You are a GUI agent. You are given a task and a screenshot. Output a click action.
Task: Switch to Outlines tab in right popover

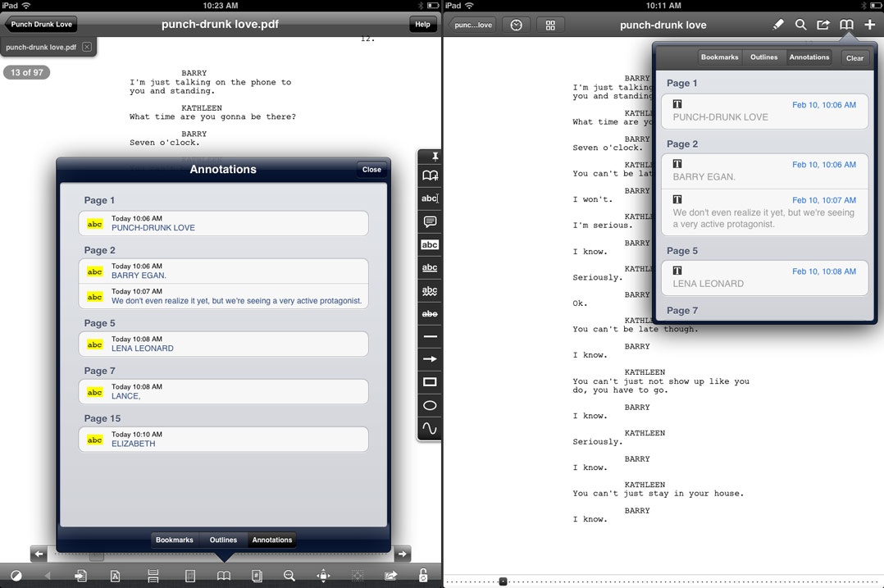click(764, 57)
